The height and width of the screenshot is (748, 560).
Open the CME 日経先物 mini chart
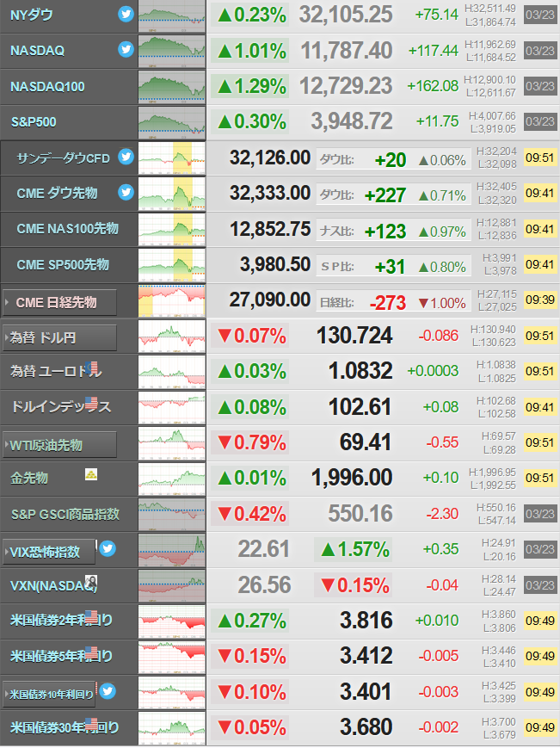tap(171, 300)
